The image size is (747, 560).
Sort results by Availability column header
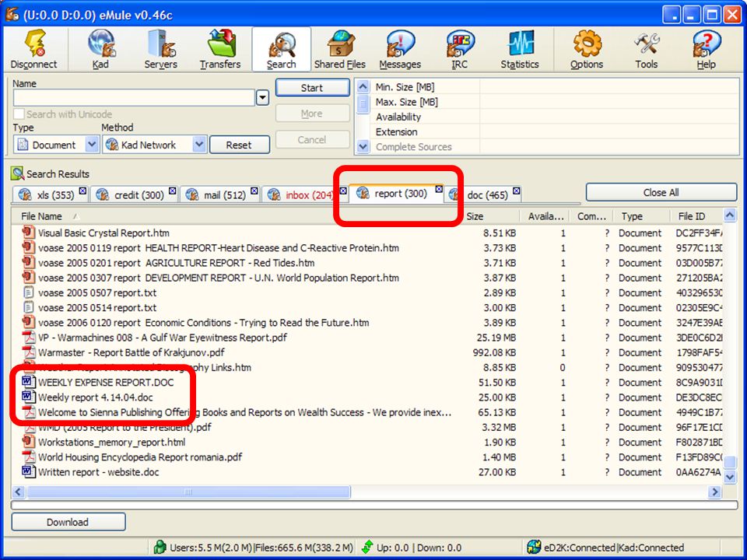545,216
